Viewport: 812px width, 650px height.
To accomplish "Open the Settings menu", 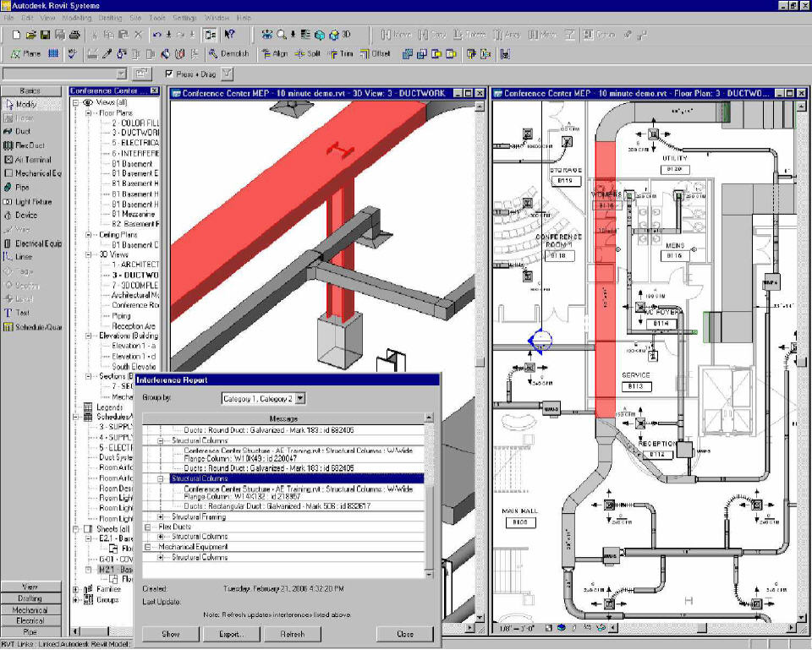I will click(x=184, y=18).
